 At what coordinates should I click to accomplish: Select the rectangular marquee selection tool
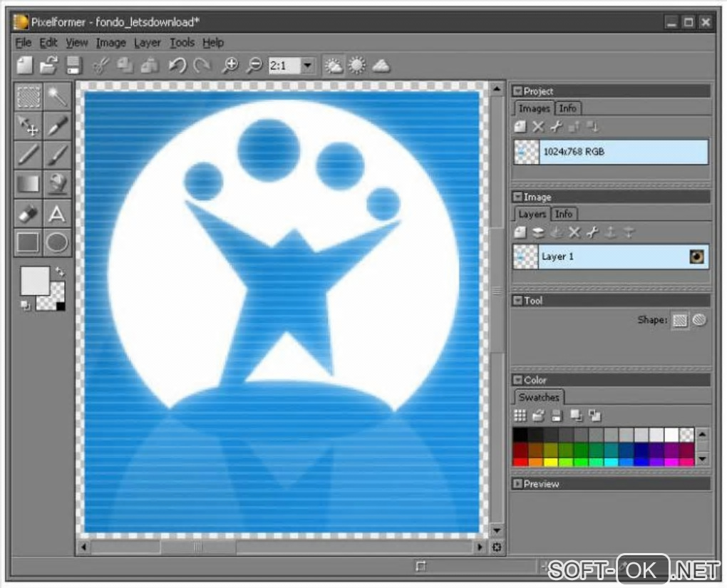29,97
